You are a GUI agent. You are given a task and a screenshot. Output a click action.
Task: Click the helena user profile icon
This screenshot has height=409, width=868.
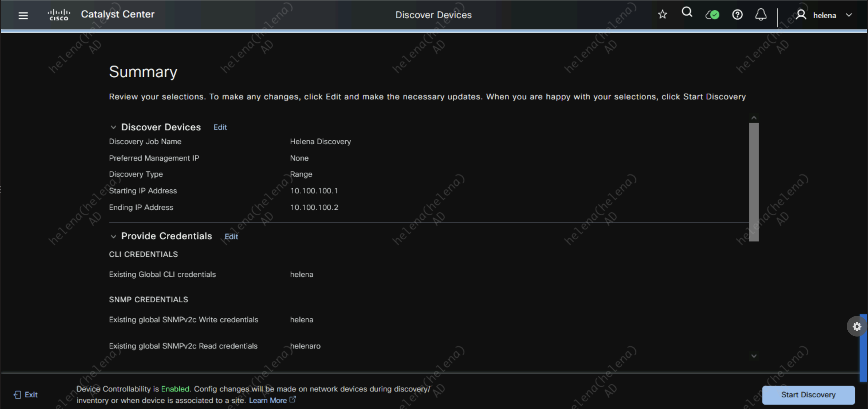point(801,15)
